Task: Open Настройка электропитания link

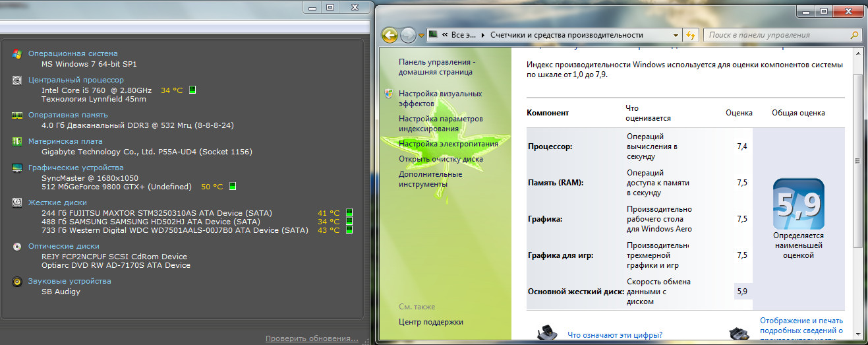Action: (448, 143)
